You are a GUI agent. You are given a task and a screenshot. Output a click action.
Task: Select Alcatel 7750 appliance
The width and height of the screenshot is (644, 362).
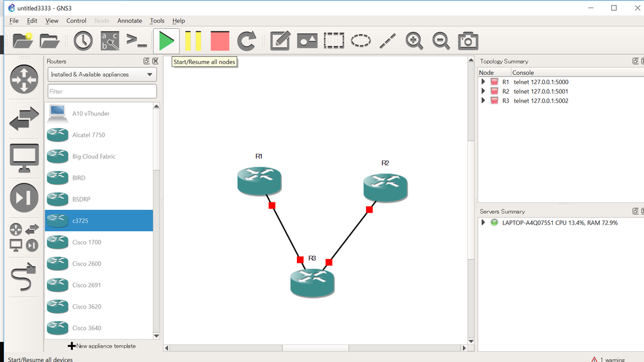(x=99, y=134)
